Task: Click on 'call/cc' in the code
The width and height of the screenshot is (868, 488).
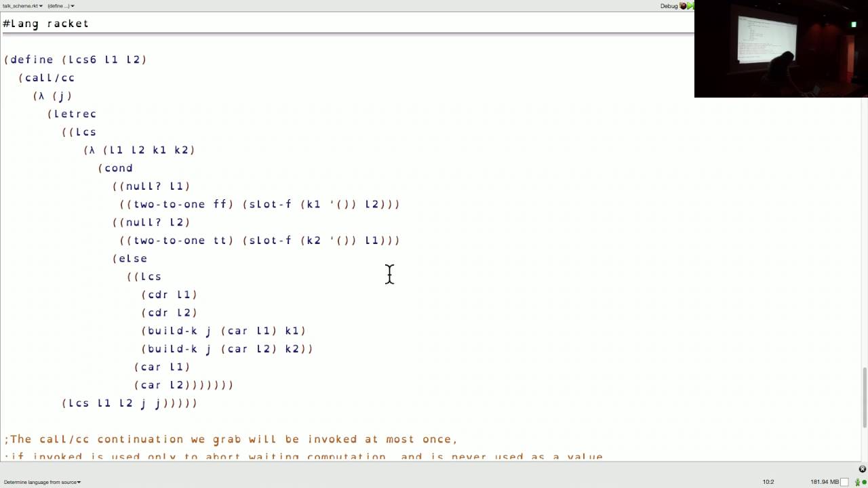Action: click(x=50, y=78)
